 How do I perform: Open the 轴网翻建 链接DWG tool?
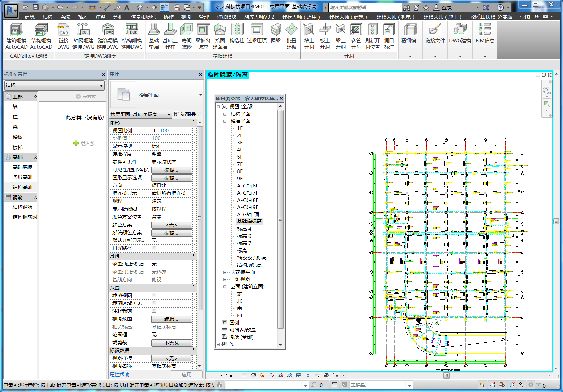[83, 30]
